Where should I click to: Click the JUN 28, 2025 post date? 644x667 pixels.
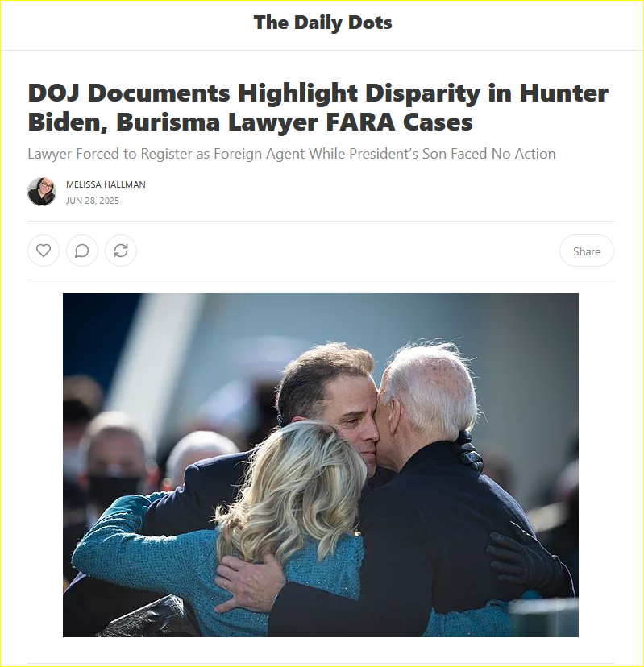(x=93, y=201)
